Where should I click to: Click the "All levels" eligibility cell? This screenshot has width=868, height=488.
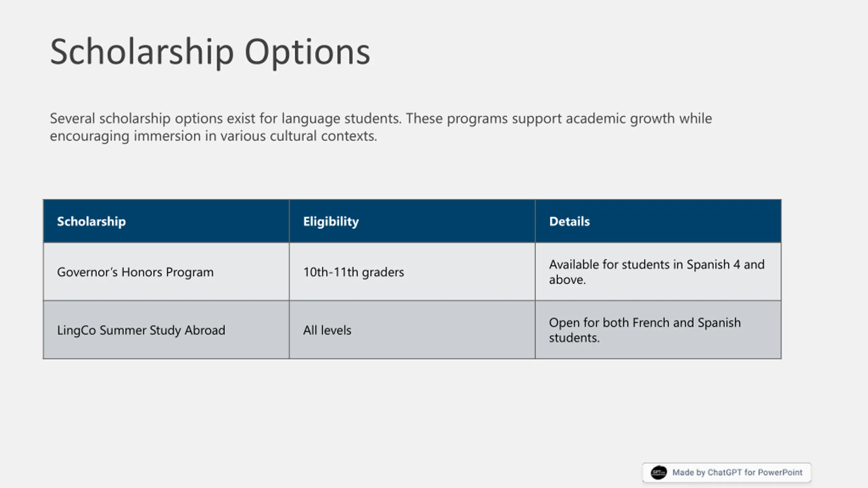click(x=412, y=330)
